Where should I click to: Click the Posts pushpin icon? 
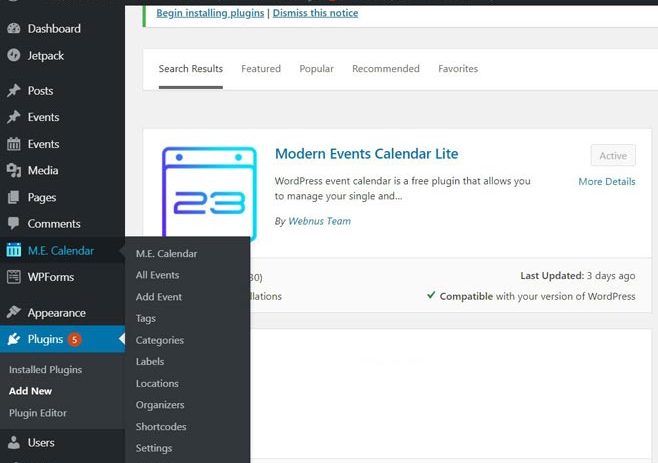(x=13, y=90)
